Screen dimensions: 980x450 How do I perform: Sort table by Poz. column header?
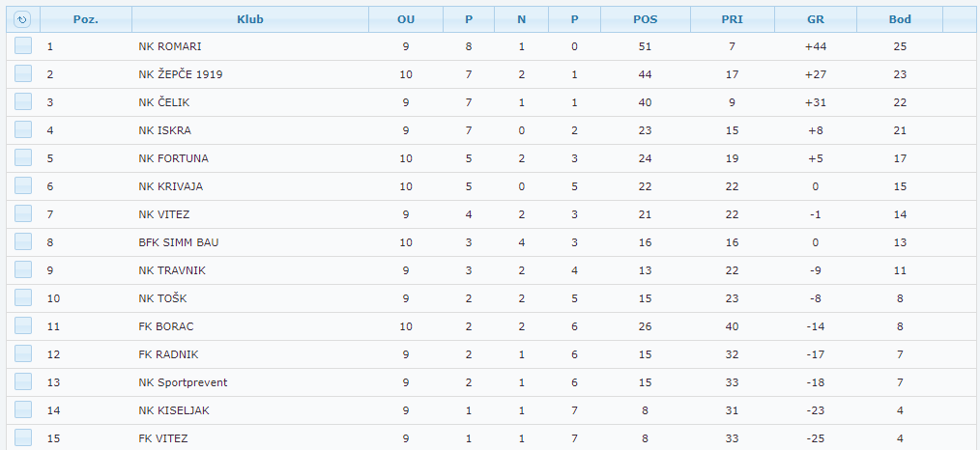pyautogui.click(x=86, y=19)
